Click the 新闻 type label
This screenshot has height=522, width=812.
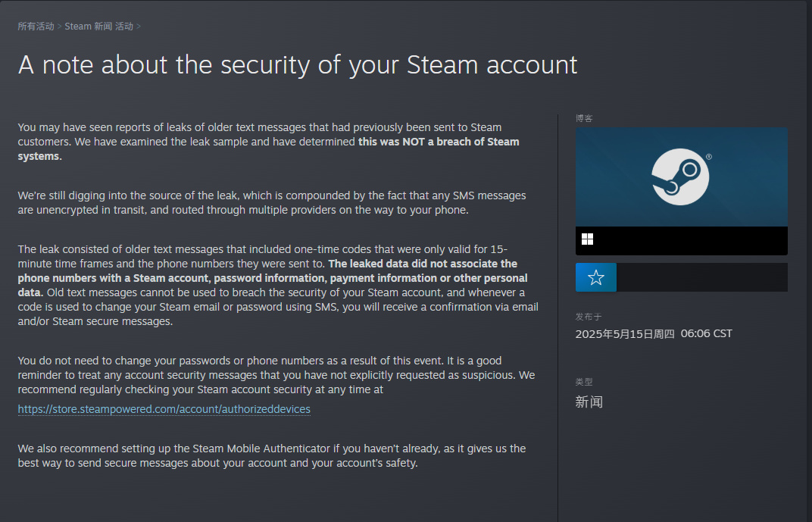click(x=589, y=402)
